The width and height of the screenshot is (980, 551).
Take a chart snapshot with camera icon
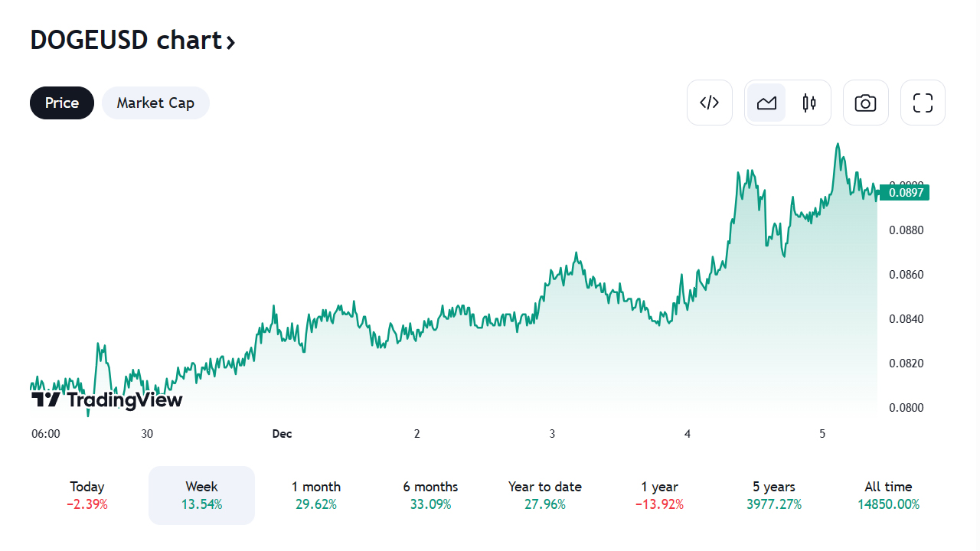click(x=865, y=103)
